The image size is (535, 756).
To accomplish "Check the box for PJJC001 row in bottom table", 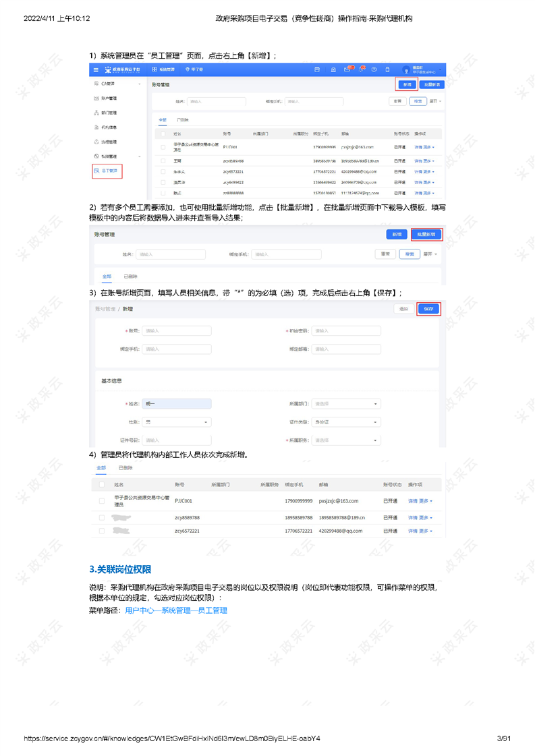I will 102,501.
